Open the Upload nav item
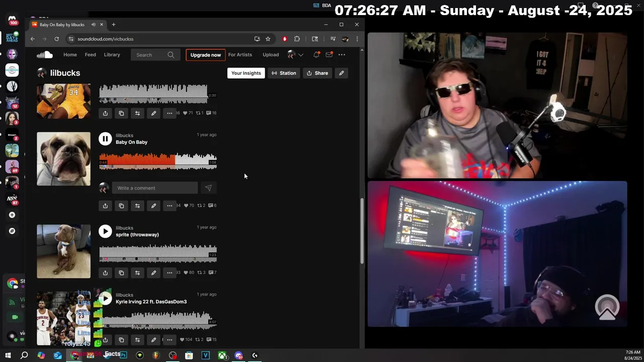Image resolution: width=644 pixels, height=362 pixels. [x=271, y=55]
